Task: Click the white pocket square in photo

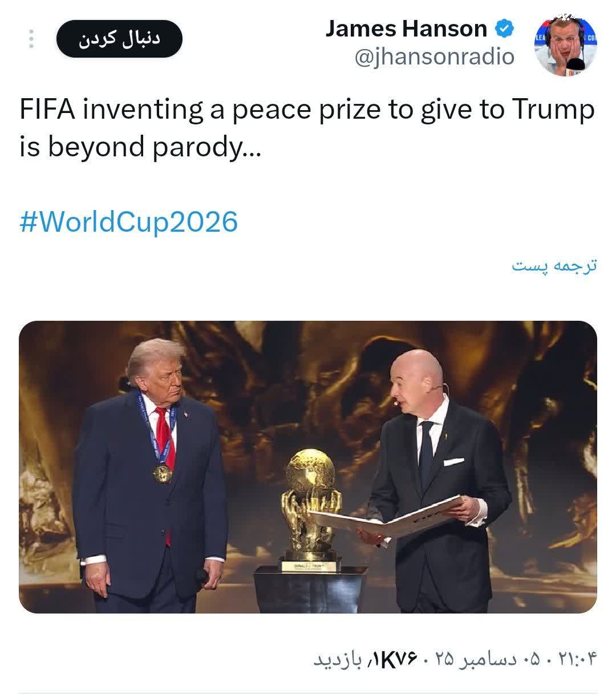Action: click(x=453, y=461)
